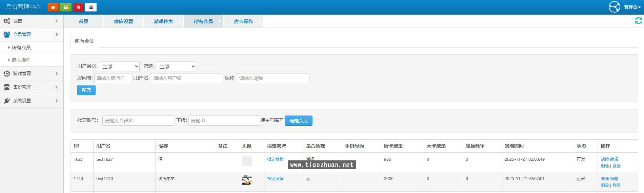This screenshot has width=644, height=193.
Task: Close the 微信设置 tab
Action: tap(139, 21)
